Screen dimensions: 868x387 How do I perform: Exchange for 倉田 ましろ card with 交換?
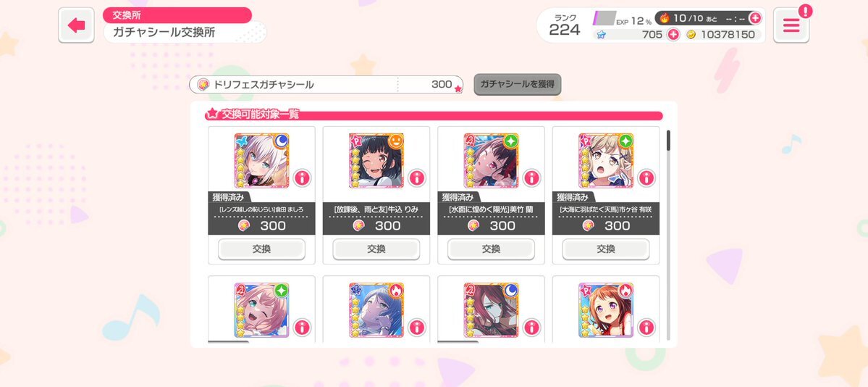(x=261, y=249)
